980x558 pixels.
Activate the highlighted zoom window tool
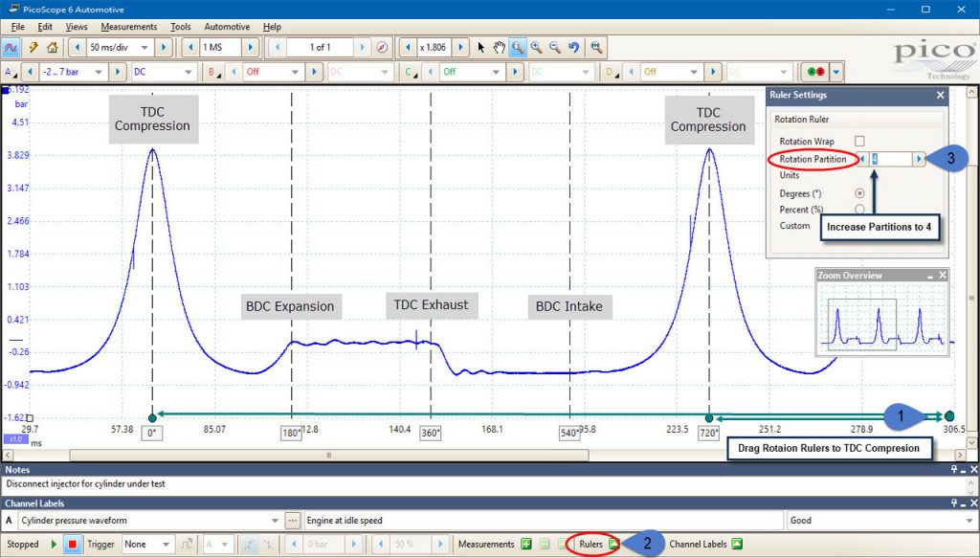pos(518,48)
